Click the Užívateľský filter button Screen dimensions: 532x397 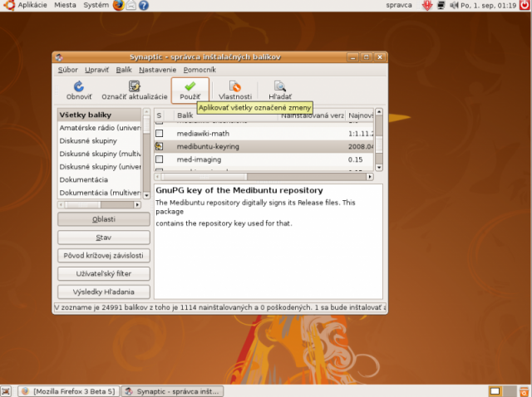pos(104,273)
